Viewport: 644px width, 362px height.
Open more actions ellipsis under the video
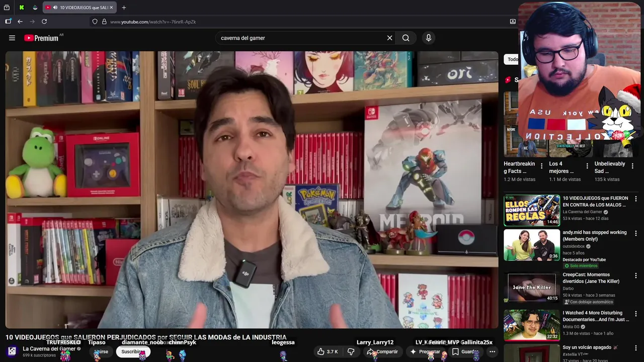(x=492, y=352)
